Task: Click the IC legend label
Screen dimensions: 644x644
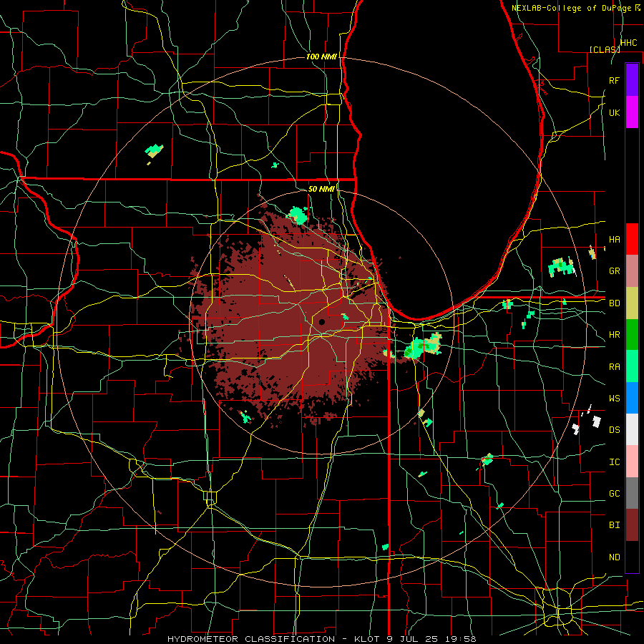Action: coord(614,462)
